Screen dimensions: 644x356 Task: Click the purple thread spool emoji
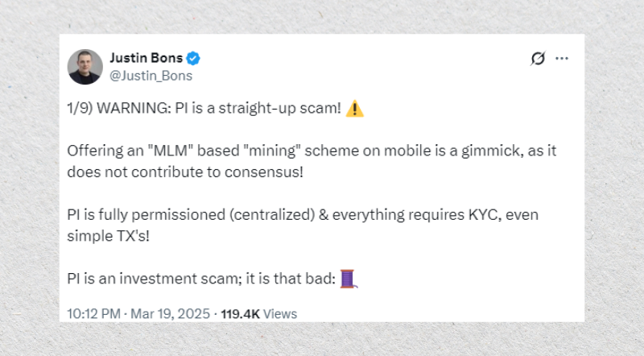pos(349,279)
